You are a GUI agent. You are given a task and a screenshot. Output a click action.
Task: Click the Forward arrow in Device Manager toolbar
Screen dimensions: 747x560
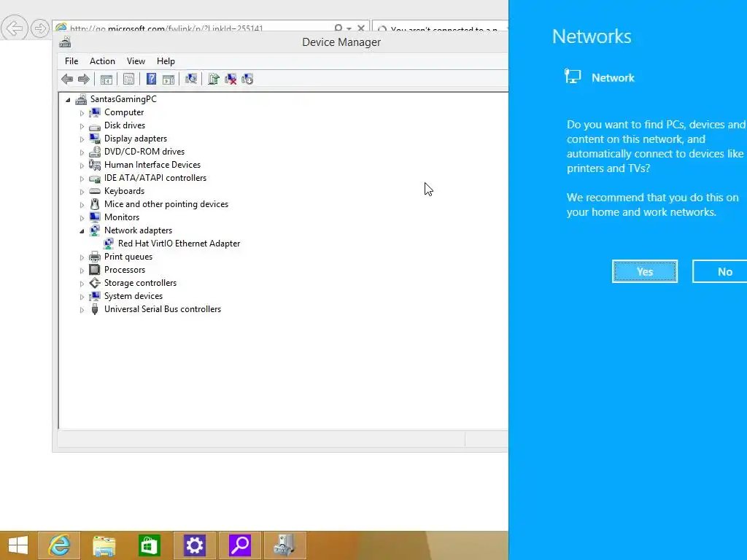click(83, 79)
